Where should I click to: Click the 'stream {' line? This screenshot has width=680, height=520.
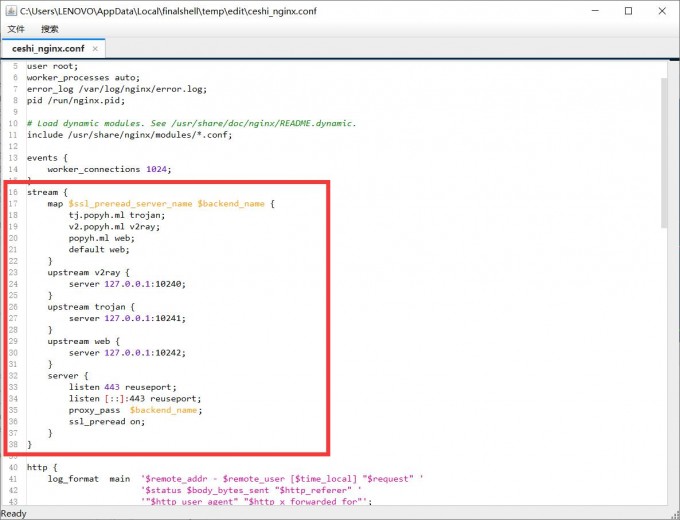[47, 192]
